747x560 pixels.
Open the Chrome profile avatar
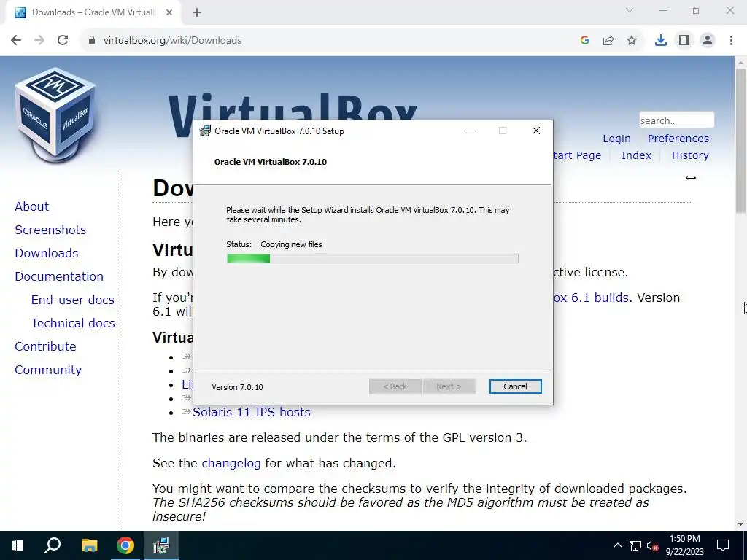(x=708, y=41)
